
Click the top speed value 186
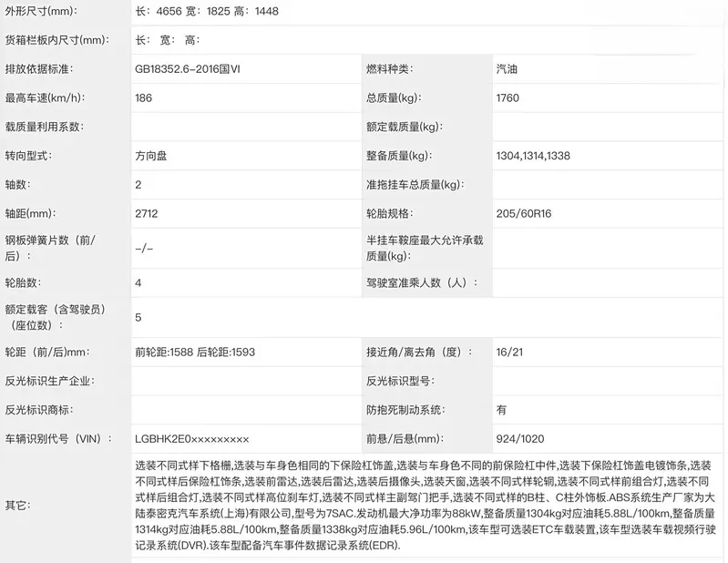[x=144, y=97]
